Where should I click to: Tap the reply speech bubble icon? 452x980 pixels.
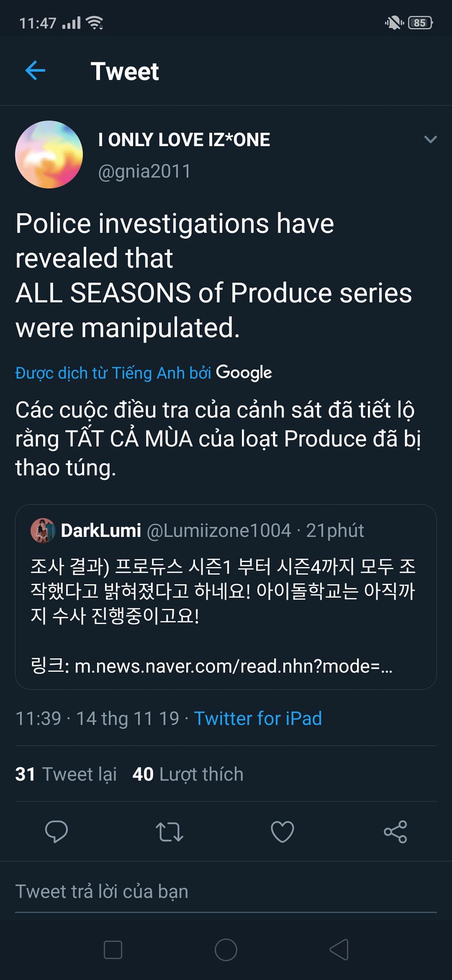56,831
